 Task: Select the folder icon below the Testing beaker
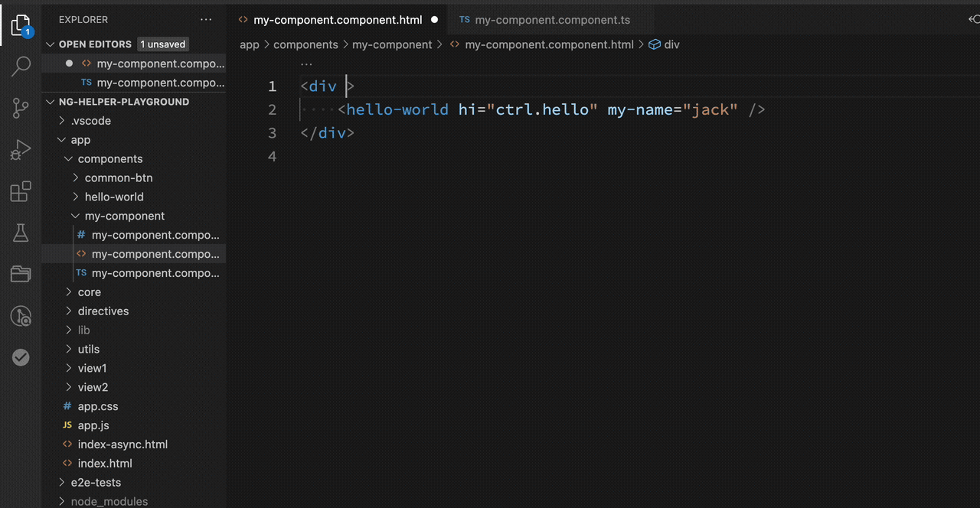[x=21, y=274]
